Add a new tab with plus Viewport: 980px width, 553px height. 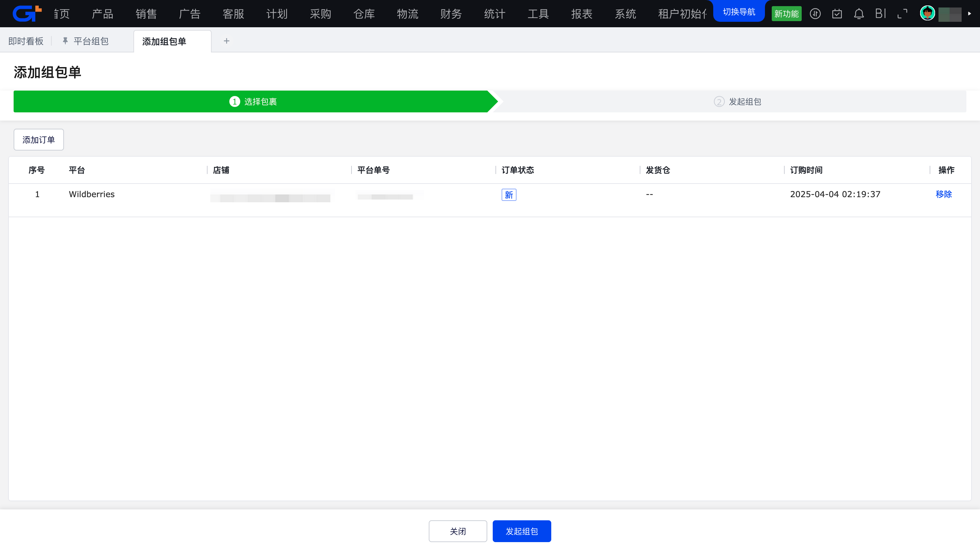pyautogui.click(x=226, y=41)
